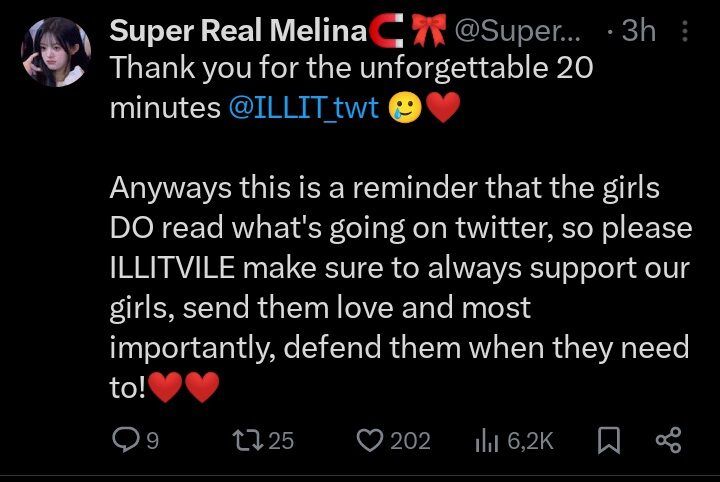Open the three-dot more options menu
The image size is (720, 482).
[x=684, y=32]
